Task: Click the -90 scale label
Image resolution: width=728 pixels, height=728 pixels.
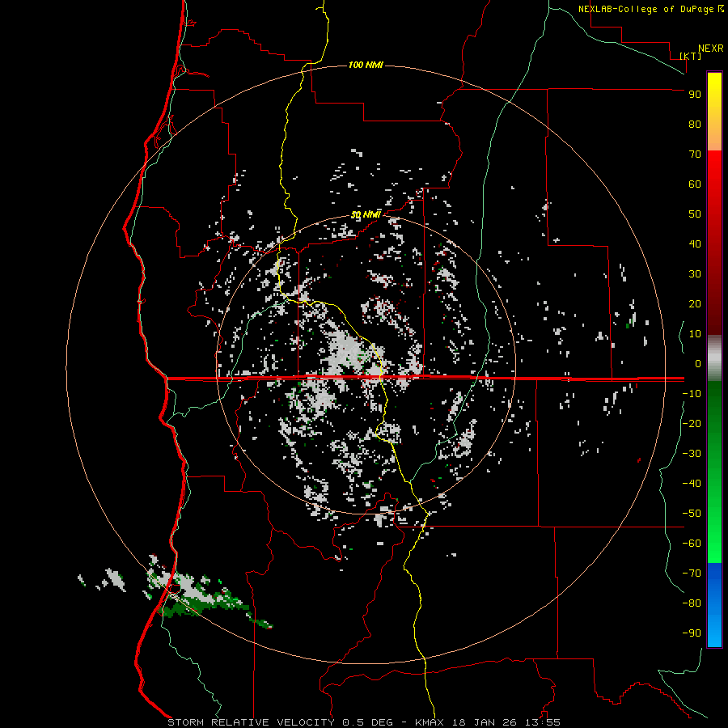Action: point(692,633)
